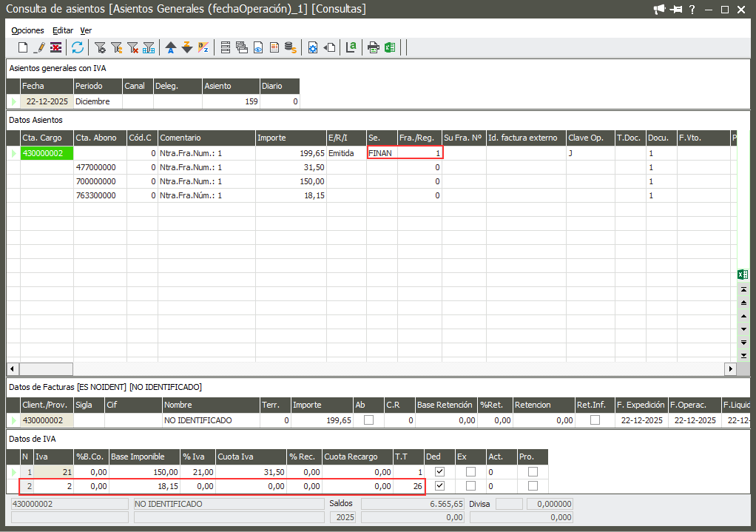Click the Excel export icon in toolbar
The height and width of the screenshot is (532, 756).
click(x=389, y=47)
